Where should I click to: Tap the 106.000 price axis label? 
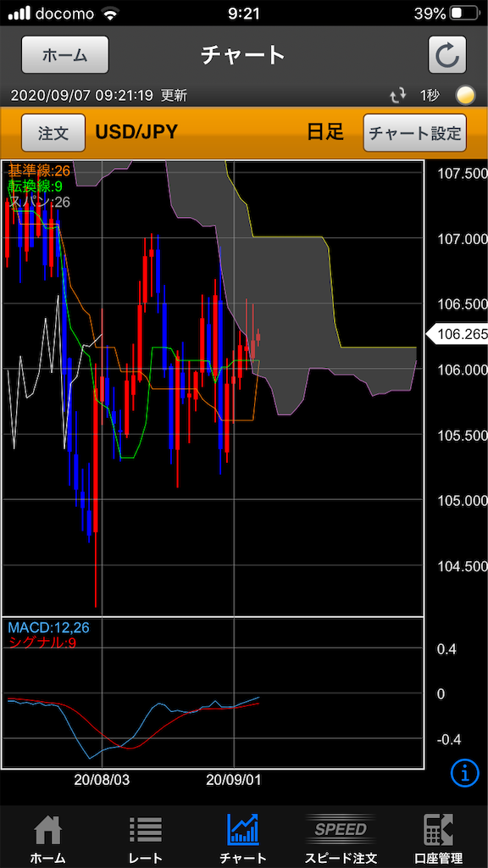(x=463, y=370)
